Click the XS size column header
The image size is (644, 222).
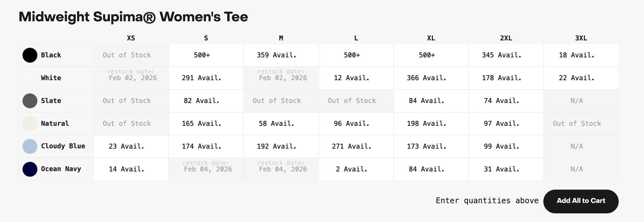click(x=131, y=38)
